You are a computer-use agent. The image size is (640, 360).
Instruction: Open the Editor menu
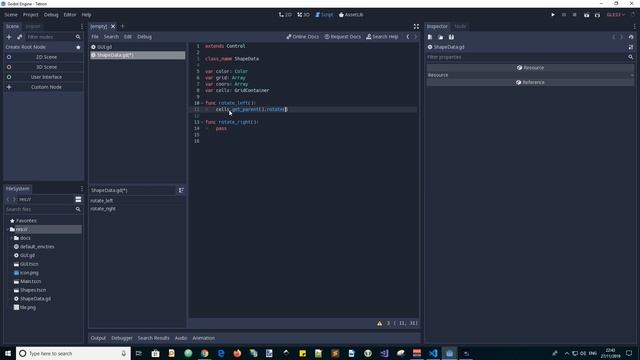click(70, 15)
